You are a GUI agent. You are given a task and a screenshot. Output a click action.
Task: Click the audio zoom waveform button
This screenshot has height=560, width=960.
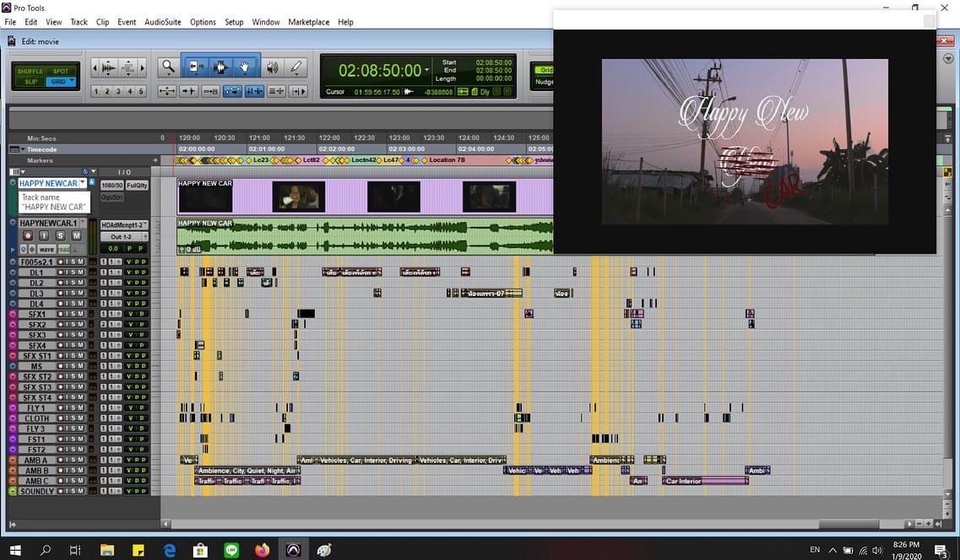108,67
